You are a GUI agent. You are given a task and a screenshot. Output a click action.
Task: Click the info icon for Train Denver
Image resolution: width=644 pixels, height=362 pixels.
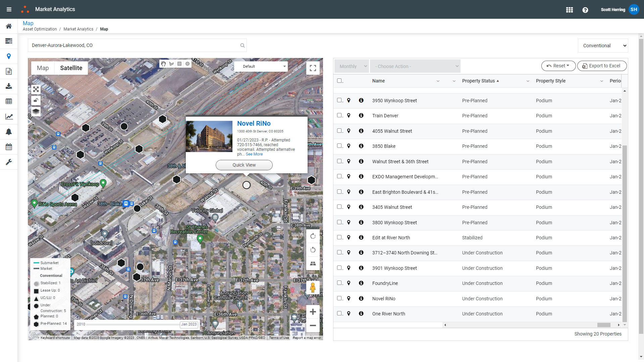(x=361, y=116)
